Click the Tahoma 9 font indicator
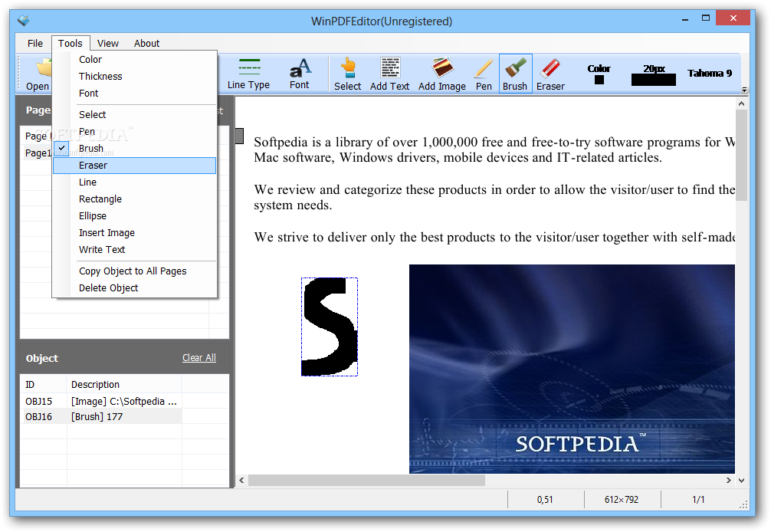This screenshot has height=532, width=771. pos(709,74)
